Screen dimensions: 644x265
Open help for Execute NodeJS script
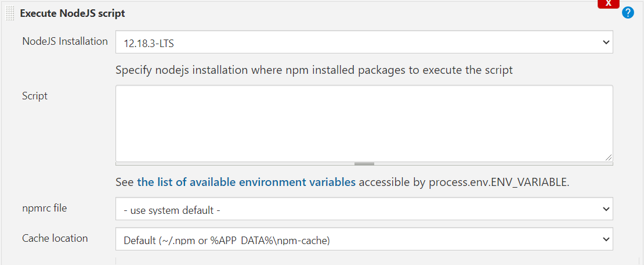[x=628, y=12]
